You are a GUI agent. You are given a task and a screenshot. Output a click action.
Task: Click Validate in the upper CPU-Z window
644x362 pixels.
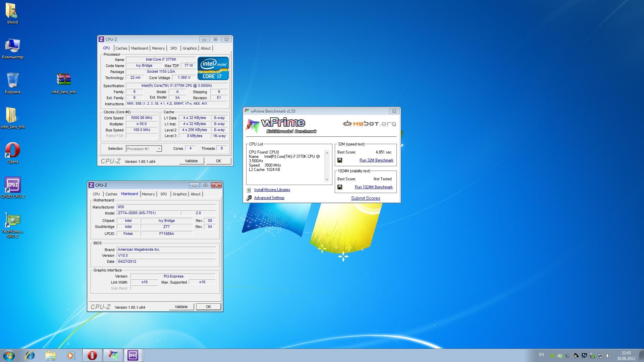coord(191,161)
